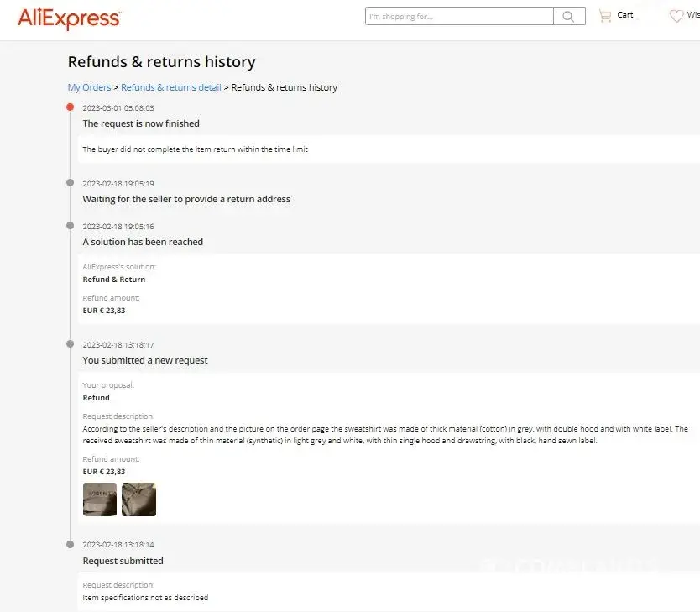
Task: Click the wishlist heart icon
Action: pyautogui.click(x=676, y=16)
